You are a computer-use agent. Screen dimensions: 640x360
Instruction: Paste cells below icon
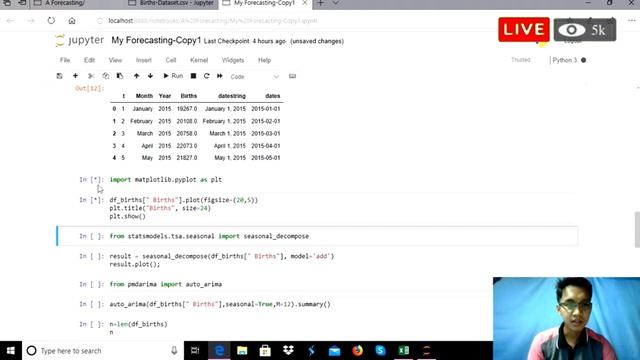120,76
